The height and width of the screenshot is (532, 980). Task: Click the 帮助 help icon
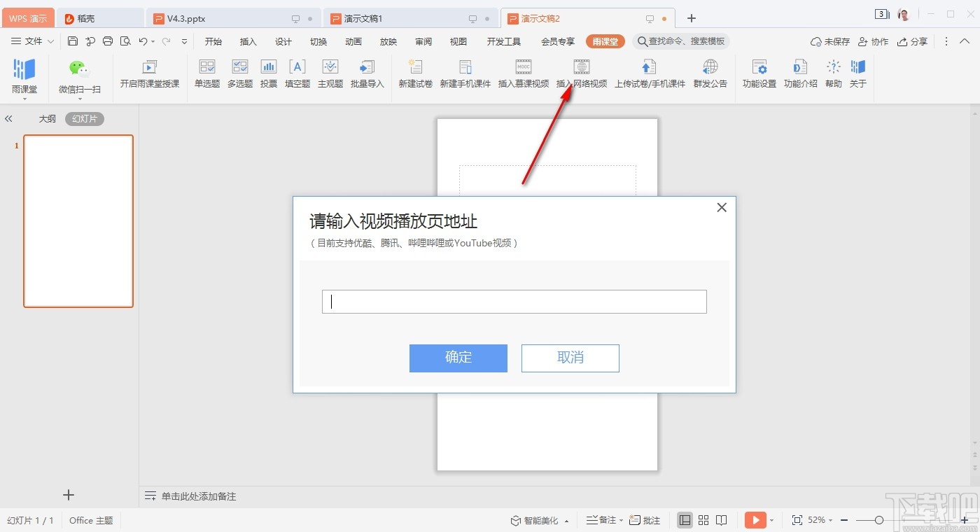tap(833, 74)
